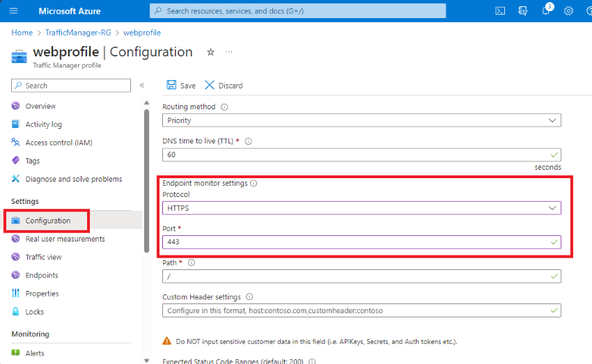
Task: Click the Access control people icon
Action: coord(15,142)
